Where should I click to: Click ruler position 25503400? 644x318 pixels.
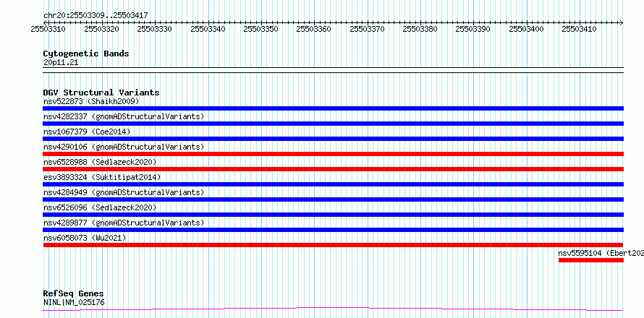click(527, 29)
